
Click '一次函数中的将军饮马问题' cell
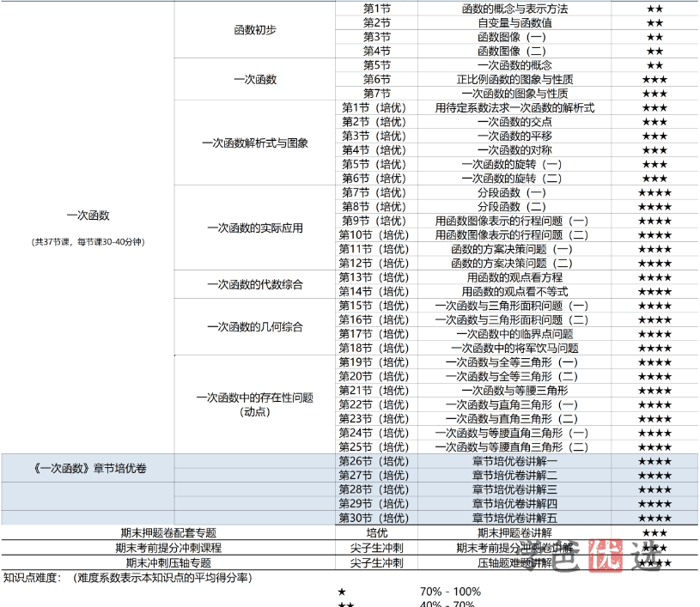point(514,349)
